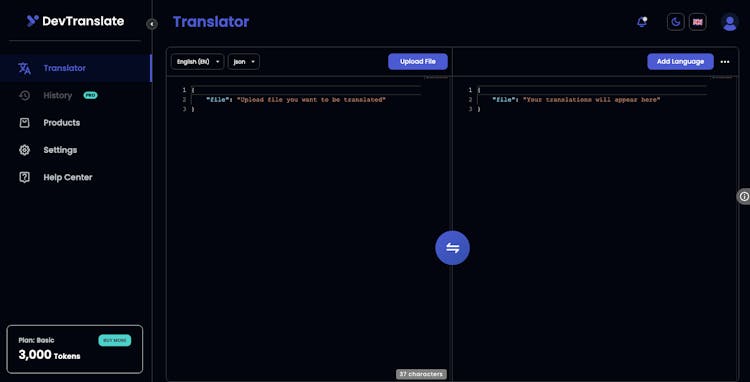Click the notification bell icon
This screenshot has width=750, height=382.
click(x=642, y=22)
